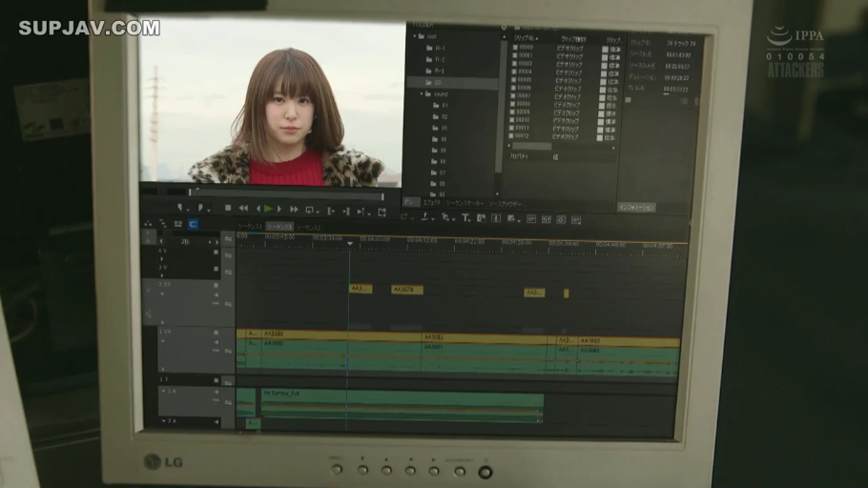Toggle the checkbox for clip 00006
This screenshot has width=868, height=488.
pyautogui.click(x=515, y=87)
